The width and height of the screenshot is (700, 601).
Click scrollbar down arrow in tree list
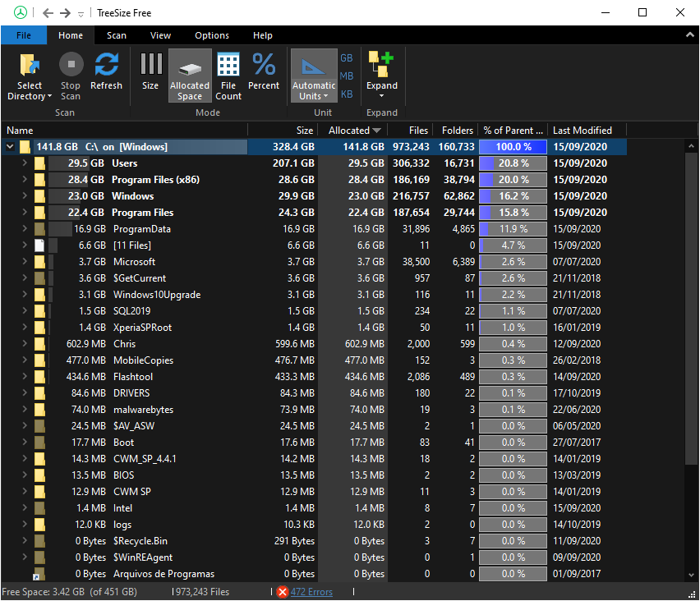(x=691, y=575)
